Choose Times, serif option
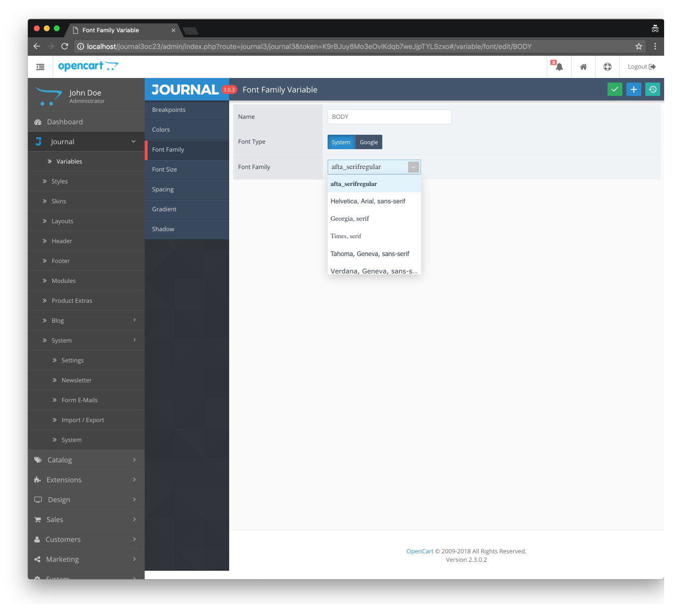Viewport: 692px width, 616px height. tap(374, 236)
